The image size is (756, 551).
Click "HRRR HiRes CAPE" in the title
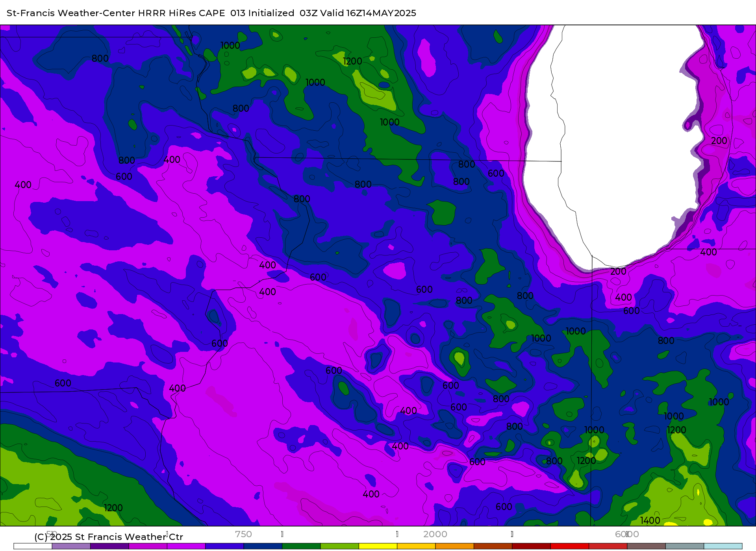(x=182, y=13)
